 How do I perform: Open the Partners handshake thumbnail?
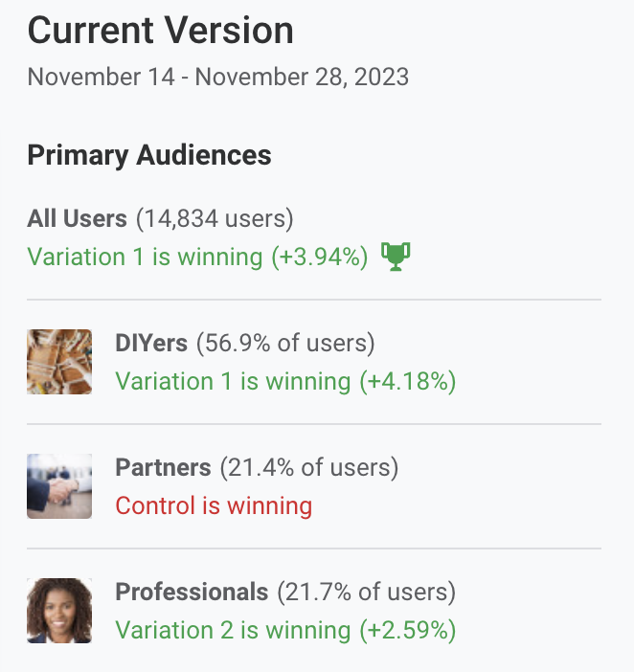[x=59, y=486]
